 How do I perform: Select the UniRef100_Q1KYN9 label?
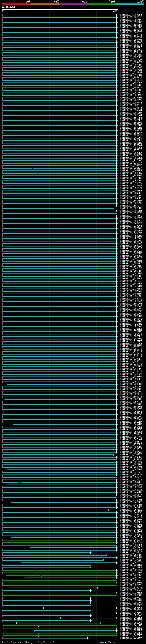pos(131,572)
